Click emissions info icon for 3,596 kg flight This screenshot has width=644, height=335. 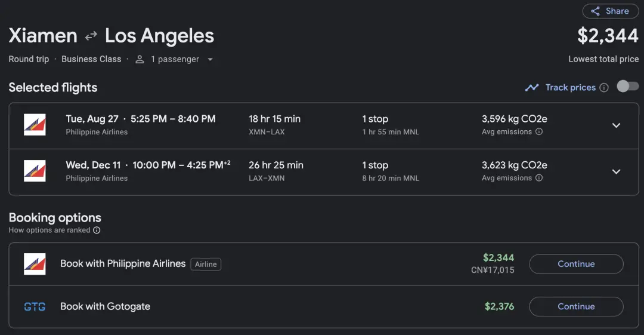[x=539, y=132]
